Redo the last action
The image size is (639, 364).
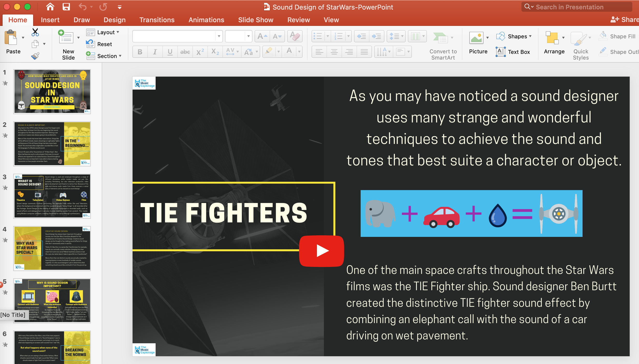(103, 7)
